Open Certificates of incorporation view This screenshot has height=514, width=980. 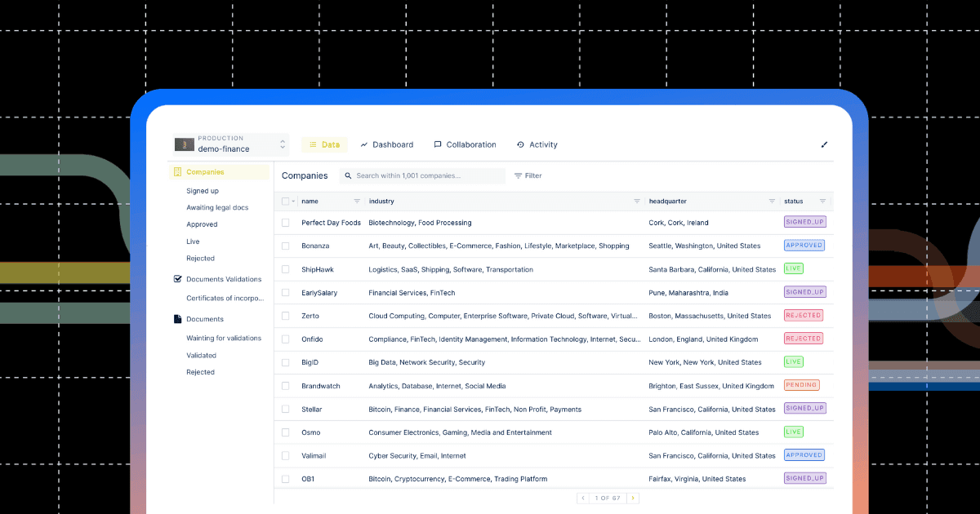pyautogui.click(x=225, y=298)
